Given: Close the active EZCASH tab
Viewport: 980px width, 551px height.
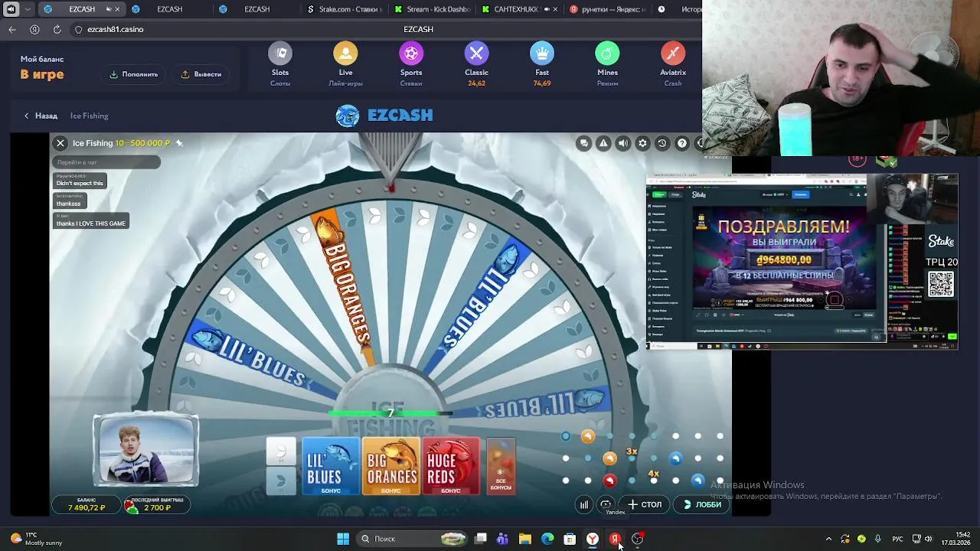Looking at the screenshot, I should point(117,9).
